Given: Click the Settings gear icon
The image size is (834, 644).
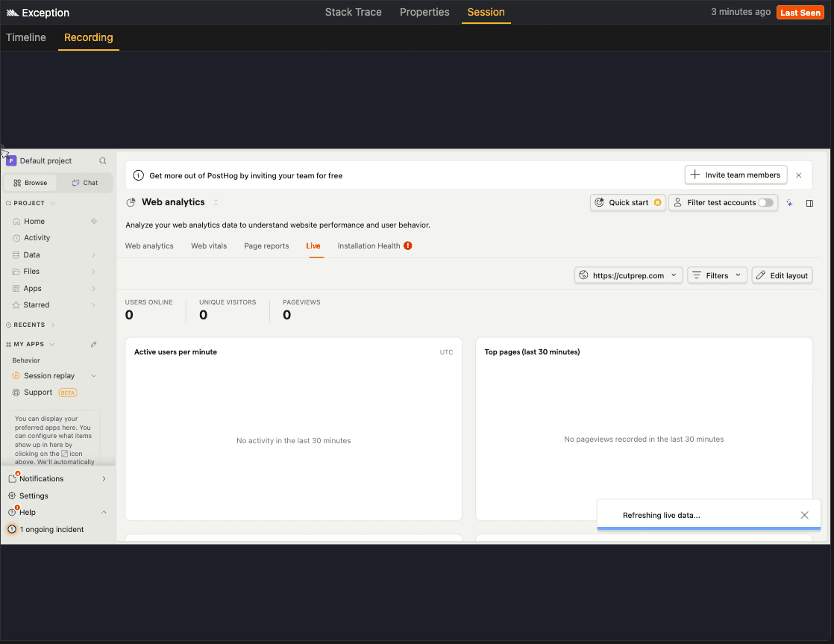Looking at the screenshot, I should point(12,495).
